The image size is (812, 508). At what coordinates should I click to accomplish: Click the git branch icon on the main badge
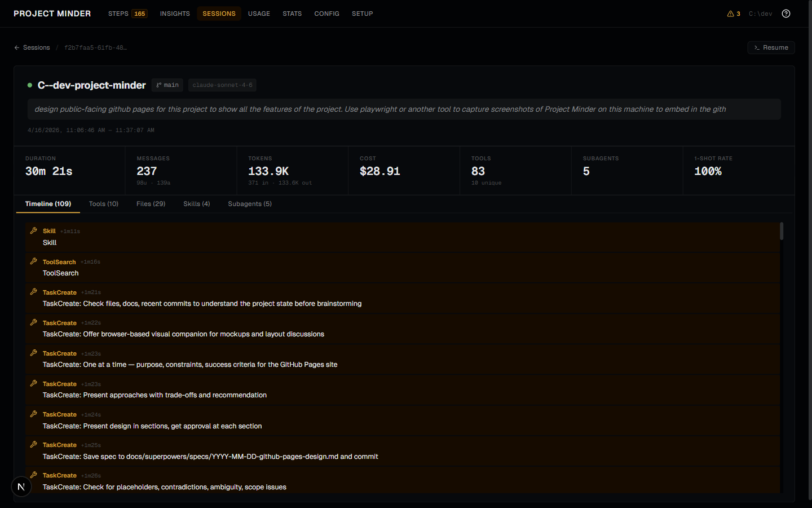(x=160, y=85)
